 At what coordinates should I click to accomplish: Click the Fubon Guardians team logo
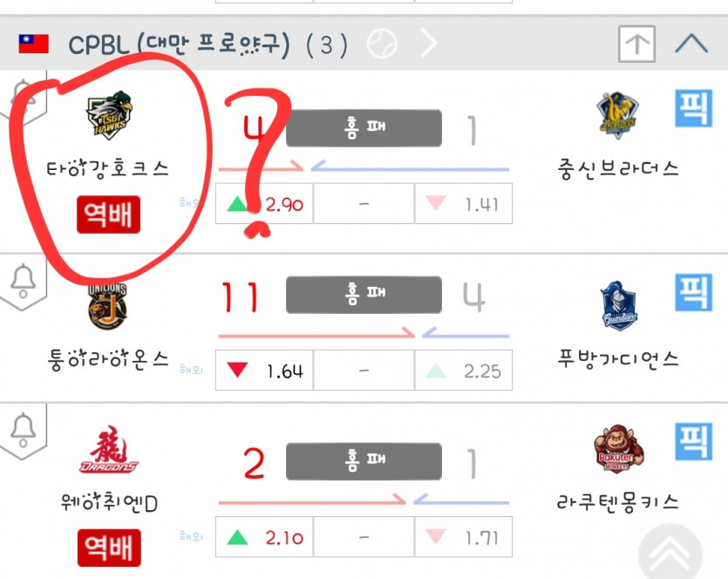(619, 305)
